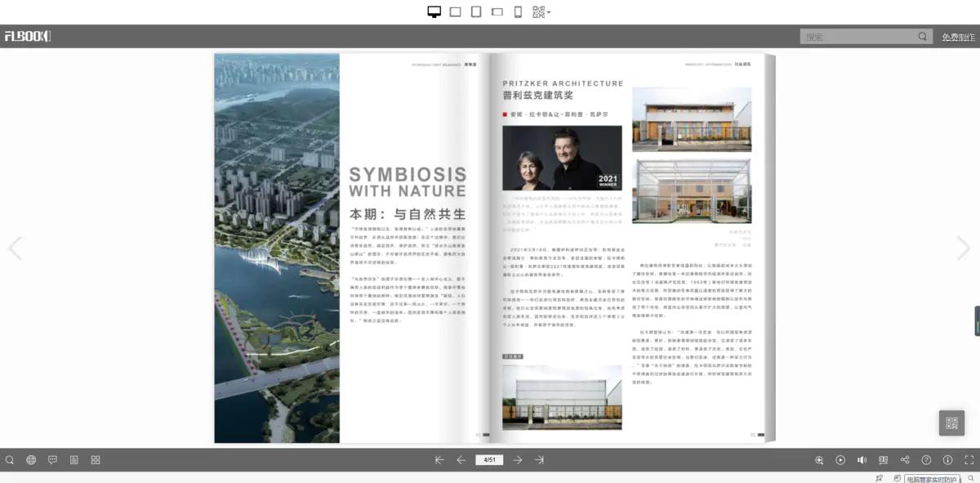Show the thumbnails grid view

96,460
